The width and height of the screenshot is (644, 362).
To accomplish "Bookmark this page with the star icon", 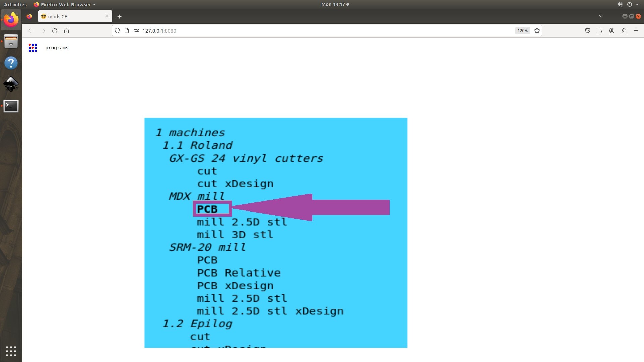I will (537, 31).
